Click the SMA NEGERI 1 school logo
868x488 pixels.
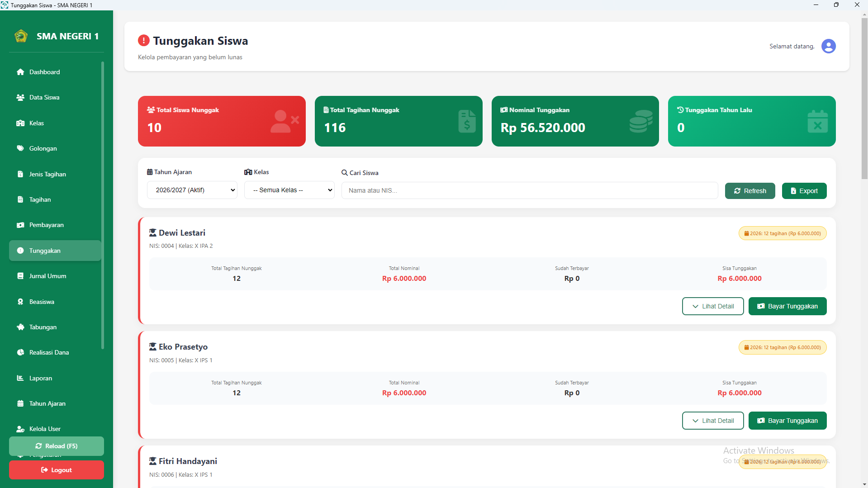coord(21,36)
